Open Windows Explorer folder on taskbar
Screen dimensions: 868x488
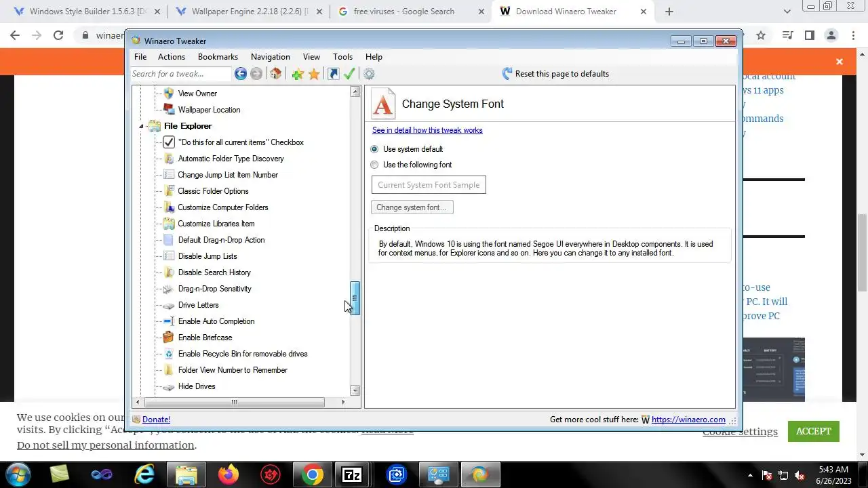186,474
